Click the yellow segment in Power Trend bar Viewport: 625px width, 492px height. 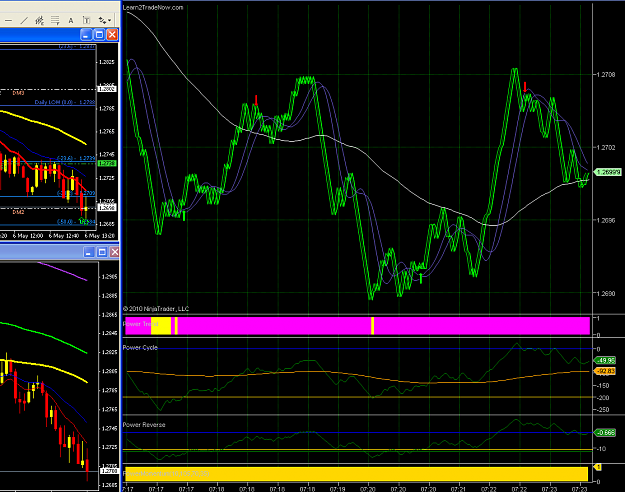pyautogui.click(x=161, y=326)
